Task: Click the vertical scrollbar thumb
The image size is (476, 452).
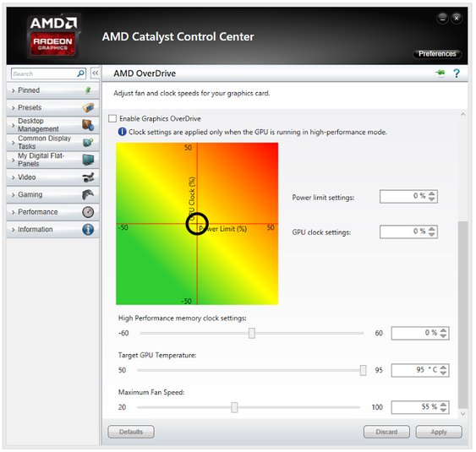Action: [462, 314]
